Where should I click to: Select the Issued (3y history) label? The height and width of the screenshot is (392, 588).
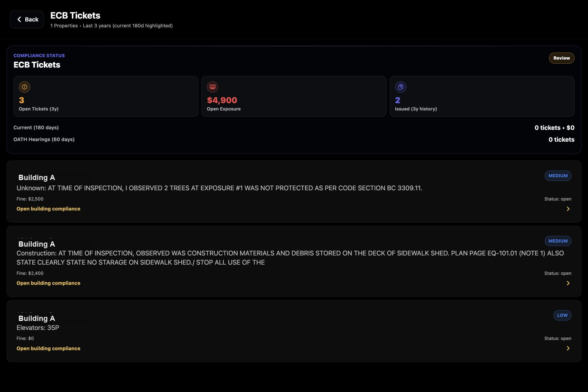click(416, 109)
